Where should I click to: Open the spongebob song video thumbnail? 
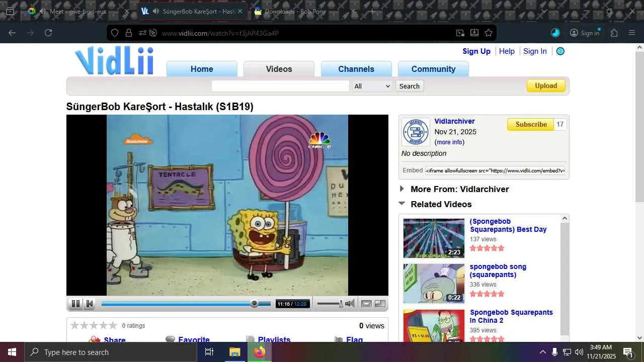pyautogui.click(x=434, y=284)
